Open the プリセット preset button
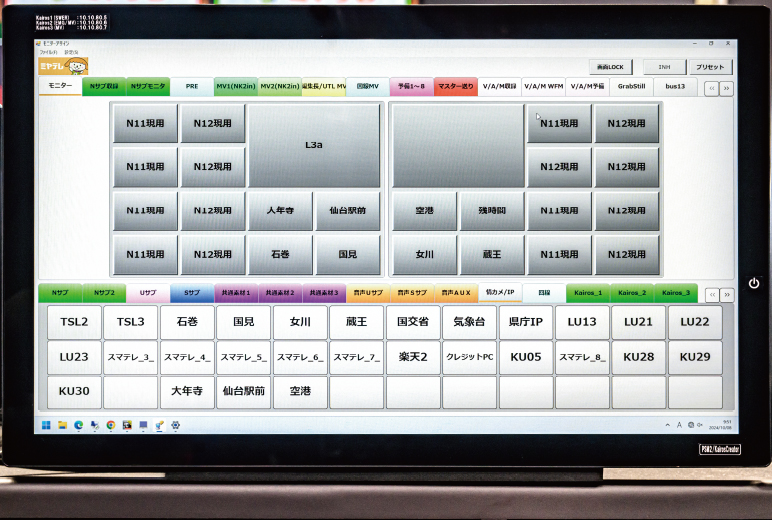The width and height of the screenshot is (772, 520). click(710, 67)
